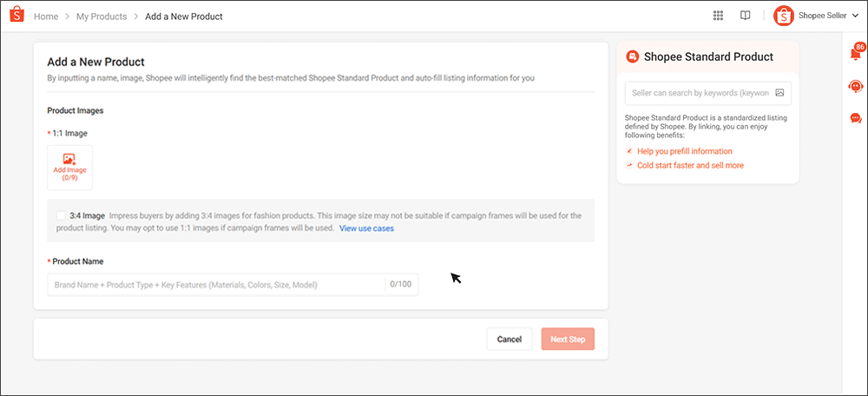This screenshot has height=396, width=868.
Task: Open the View use cases link
Action: [x=366, y=228]
